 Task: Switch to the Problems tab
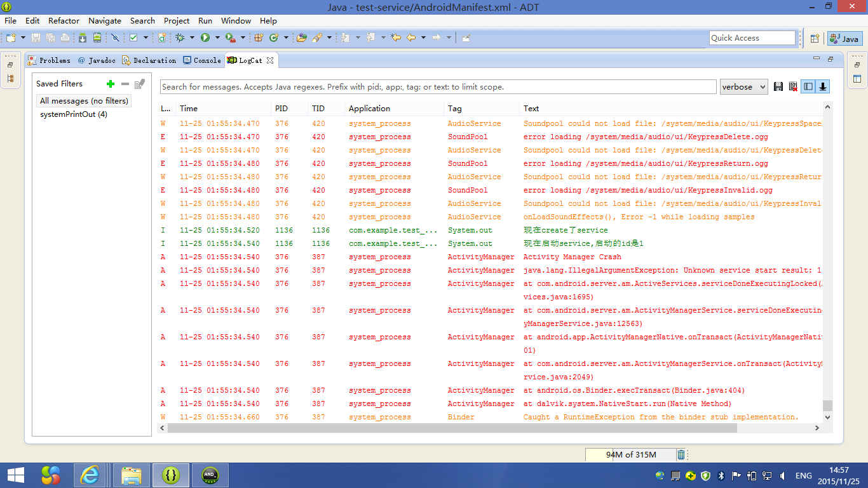[x=49, y=60]
